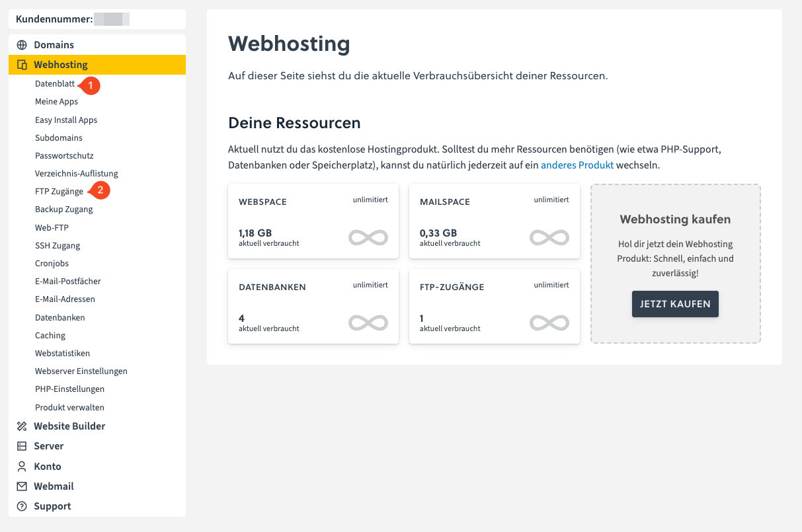Screen dimensions: 802x532
Task: Click the globe icon next to Domains
Action: point(22,45)
